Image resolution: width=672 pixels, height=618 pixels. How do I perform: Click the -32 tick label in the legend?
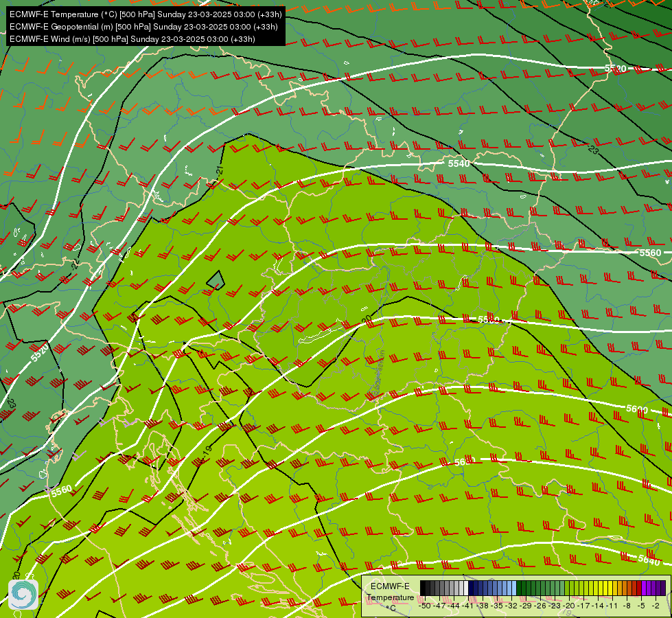coord(511,606)
